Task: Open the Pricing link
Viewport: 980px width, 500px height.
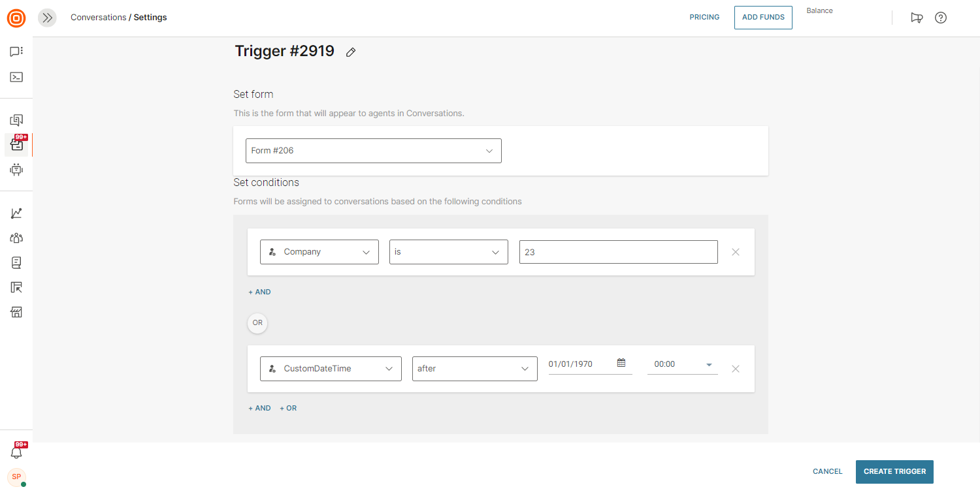Action: (704, 18)
